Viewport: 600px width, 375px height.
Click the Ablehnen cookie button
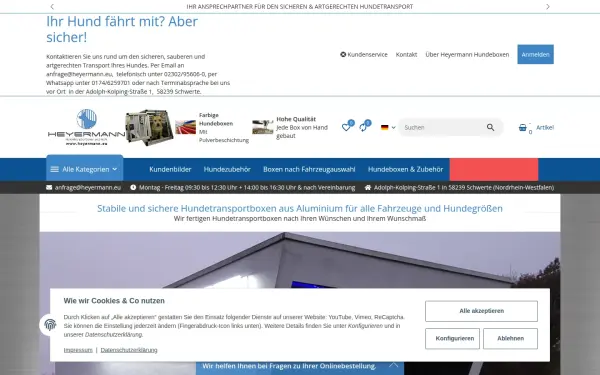pos(510,338)
